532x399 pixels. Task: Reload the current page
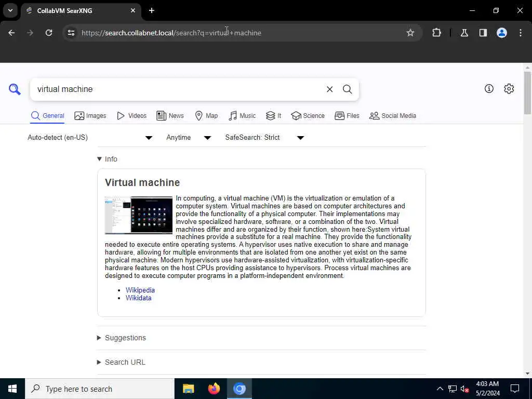(x=49, y=33)
